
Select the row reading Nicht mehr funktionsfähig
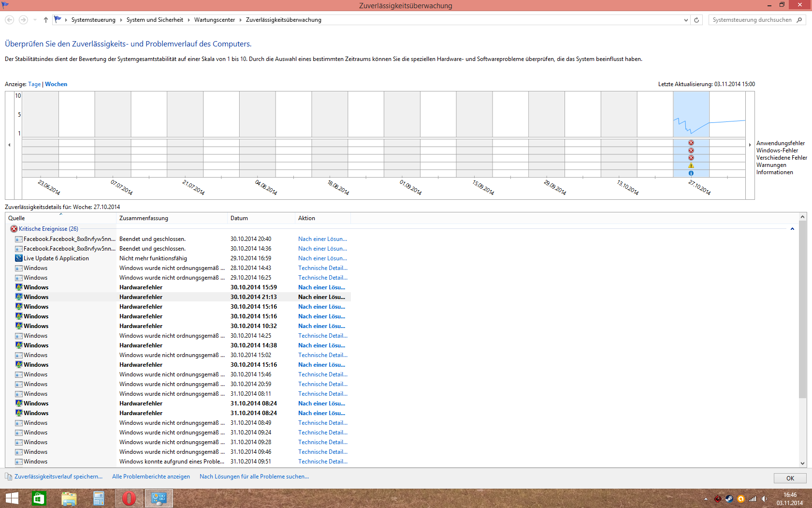coord(178,258)
